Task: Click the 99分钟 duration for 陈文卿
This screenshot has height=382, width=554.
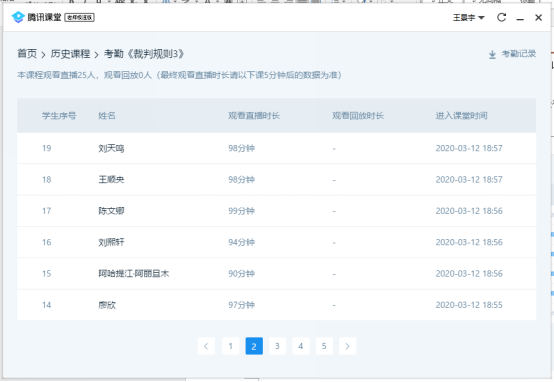Action: coord(242,211)
